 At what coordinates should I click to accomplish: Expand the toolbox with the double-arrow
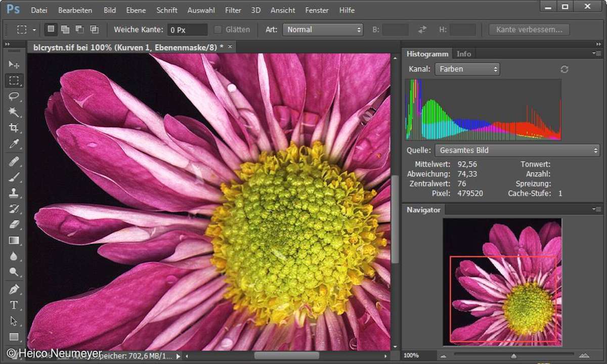(x=8, y=44)
